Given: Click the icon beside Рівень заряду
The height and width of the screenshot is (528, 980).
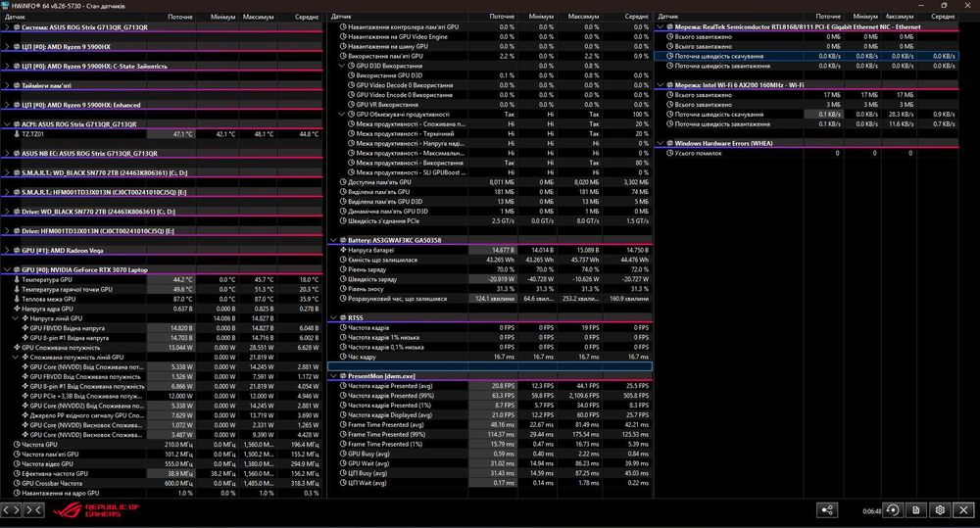Looking at the screenshot, I should 343,270.
